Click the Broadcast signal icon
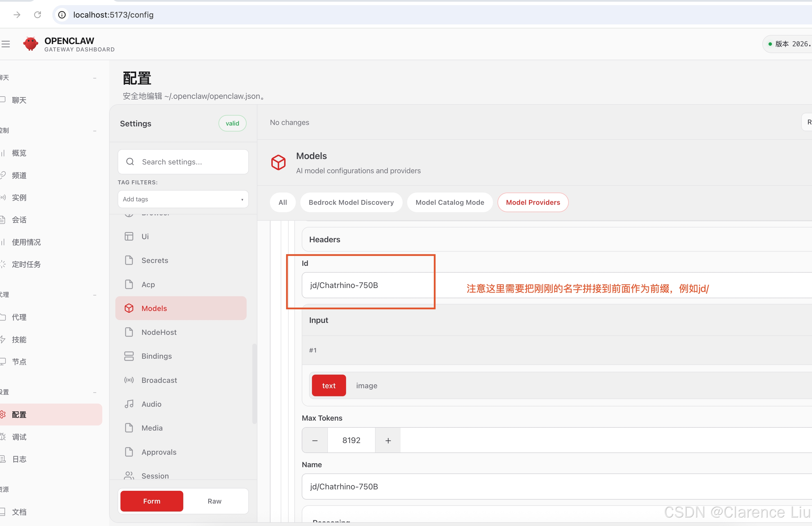The width and height of the screenshot is (812, 526). tap(129, 380)
